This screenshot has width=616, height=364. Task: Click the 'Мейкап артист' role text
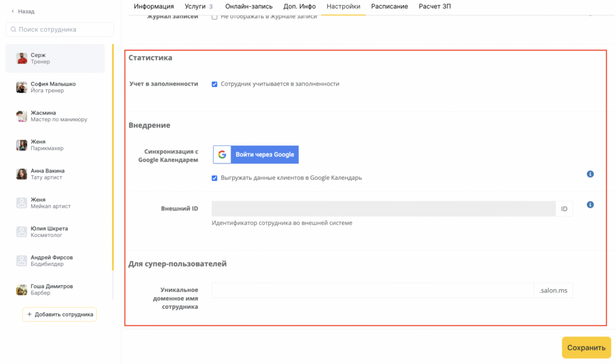click(51, 206)
